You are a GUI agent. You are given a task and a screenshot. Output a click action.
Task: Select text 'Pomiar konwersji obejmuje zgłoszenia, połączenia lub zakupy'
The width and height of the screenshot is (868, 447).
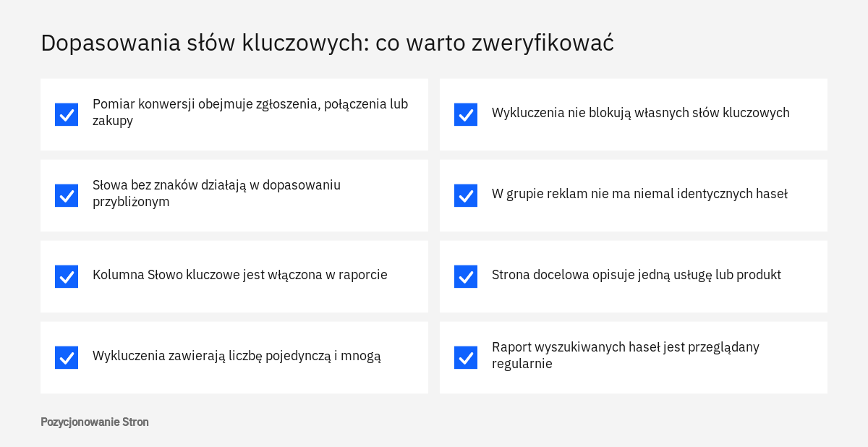[250, 112]
